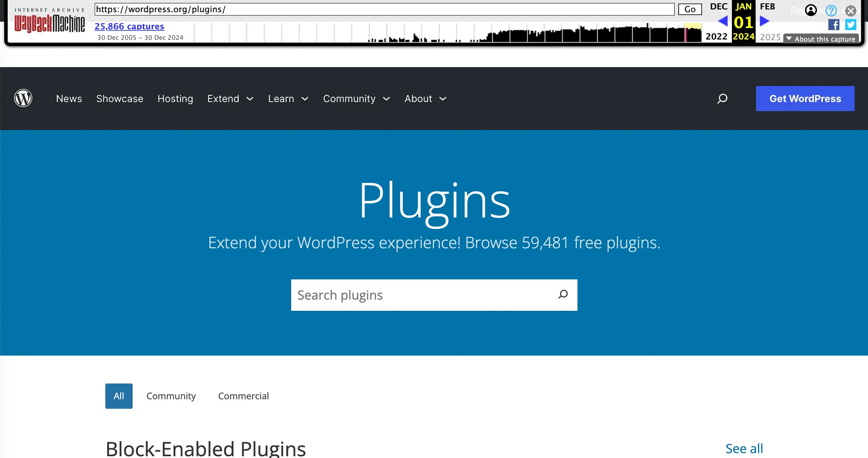The image size is (868, 458).
Task: Expand the About menu chevron
Action: click(x=443, y=99)
